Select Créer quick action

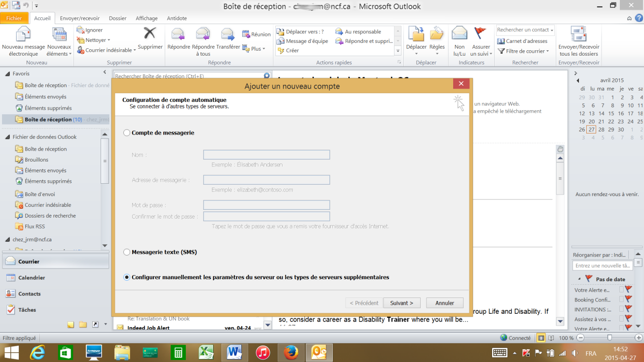[288, 50]
